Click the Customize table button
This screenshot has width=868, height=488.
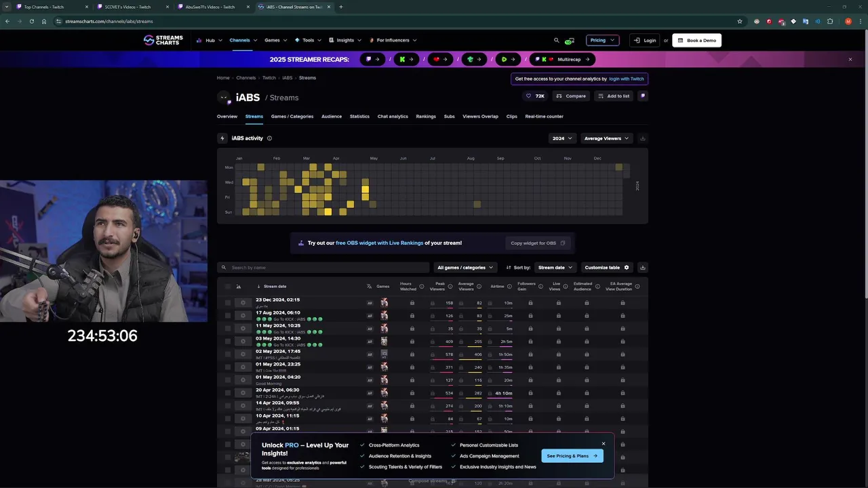pos(607,268)
